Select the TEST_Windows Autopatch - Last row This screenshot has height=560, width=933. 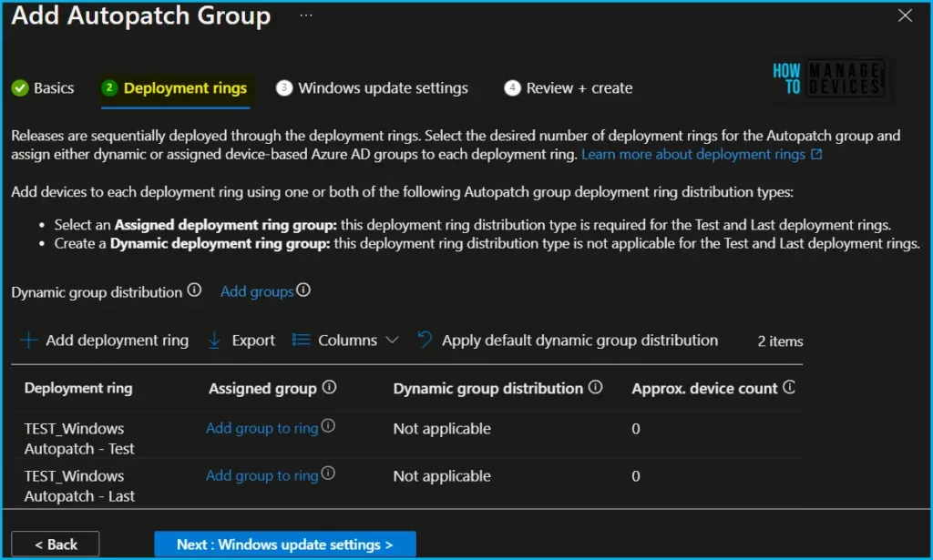coord(407,484)
